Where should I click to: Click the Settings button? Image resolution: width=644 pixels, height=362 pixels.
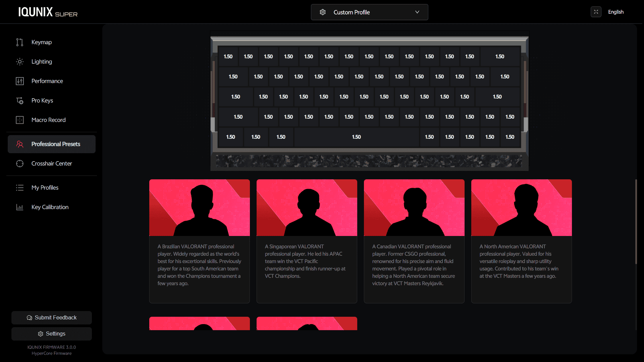click(x=52, y=334)
